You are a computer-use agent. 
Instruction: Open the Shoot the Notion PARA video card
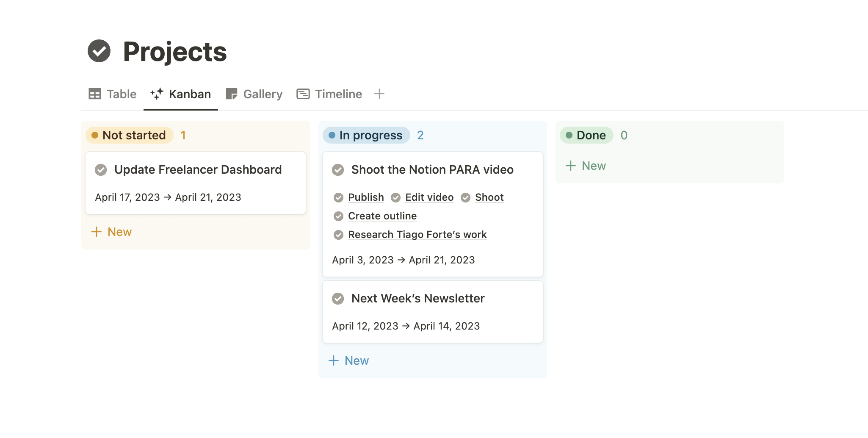(x=432, y=170)
